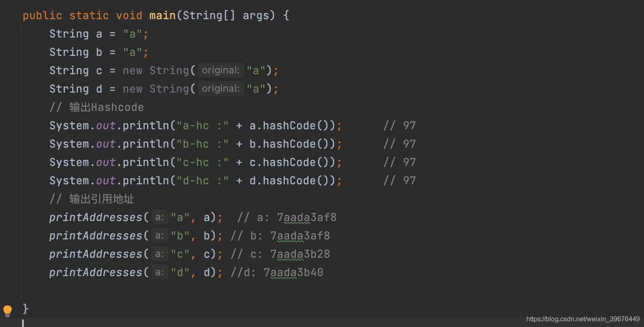This screenshot has width=644, height=327.
Task: Click printAddresses call with "c" argument
Action: pos(136,254)
